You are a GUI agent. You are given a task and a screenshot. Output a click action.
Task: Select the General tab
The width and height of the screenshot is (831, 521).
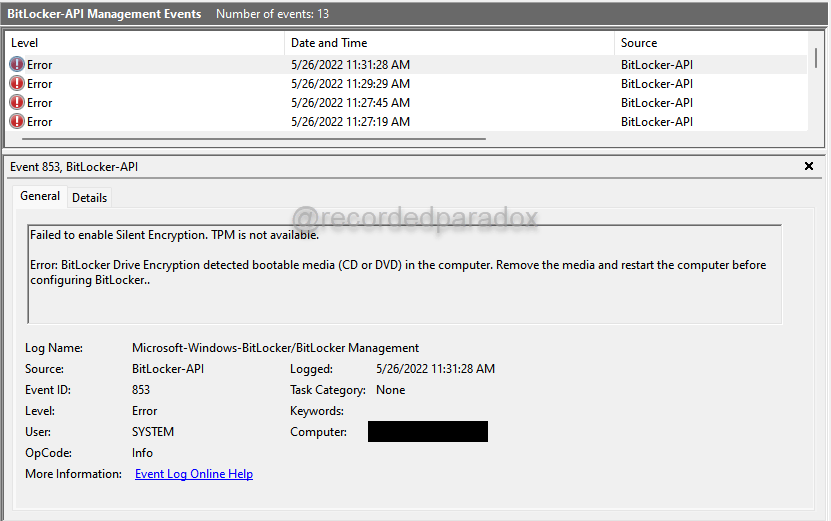[40, 196]
